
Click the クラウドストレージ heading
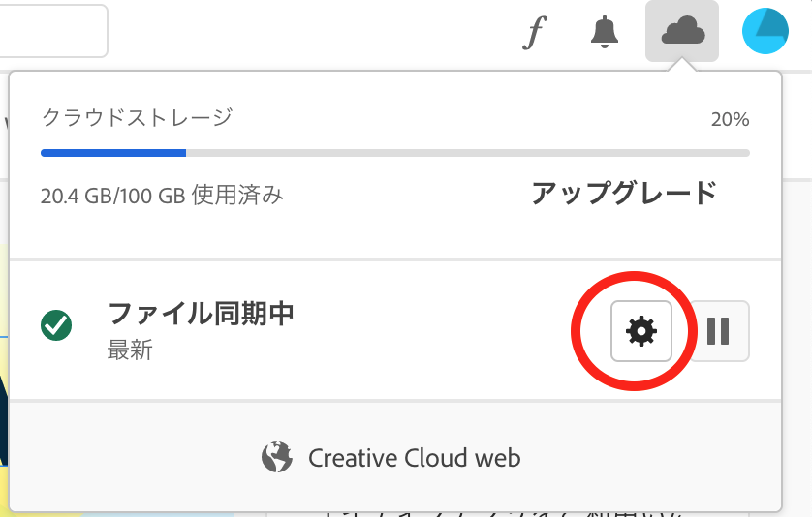137,118
